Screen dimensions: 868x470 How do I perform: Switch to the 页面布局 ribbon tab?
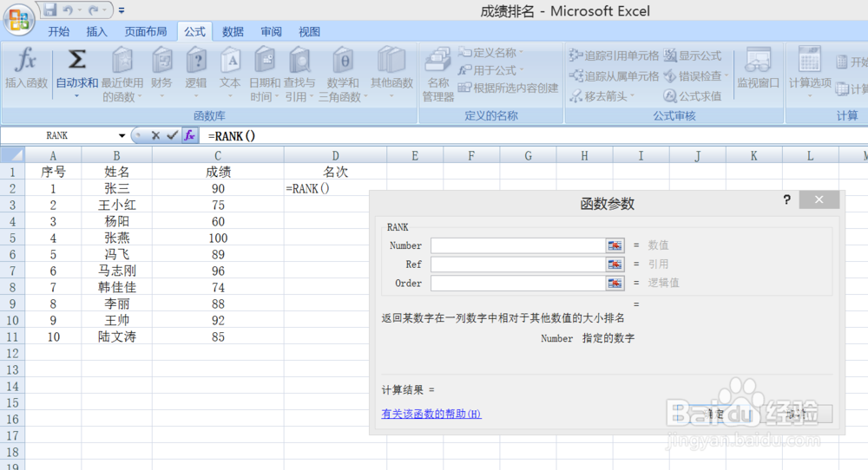[x=146, y=31]
